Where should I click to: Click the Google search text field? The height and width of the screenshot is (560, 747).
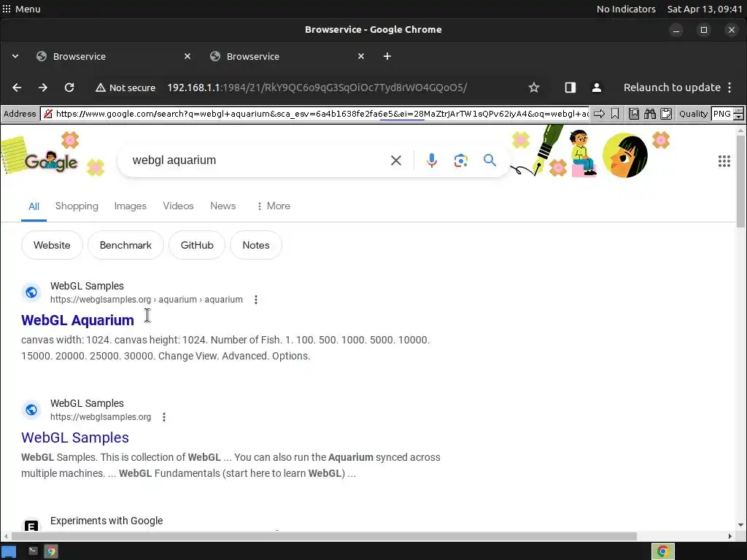click(258, 160)
